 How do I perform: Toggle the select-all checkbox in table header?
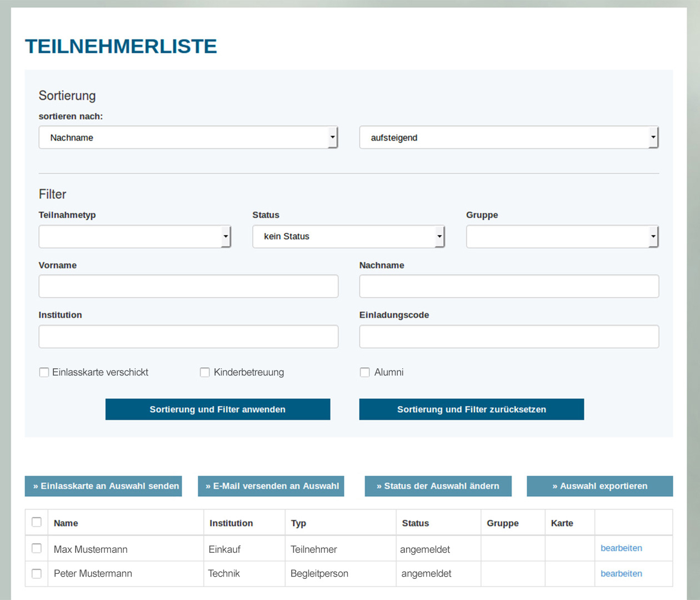37,522
